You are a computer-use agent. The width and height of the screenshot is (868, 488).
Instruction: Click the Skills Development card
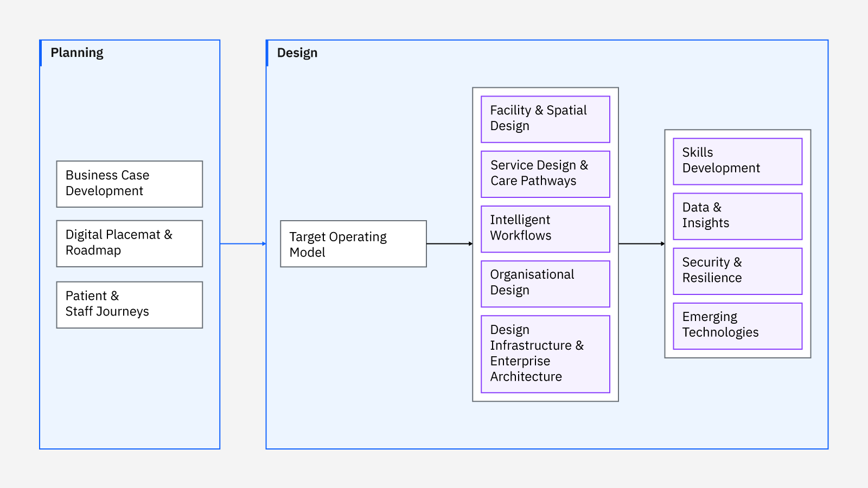click(738, 162)
